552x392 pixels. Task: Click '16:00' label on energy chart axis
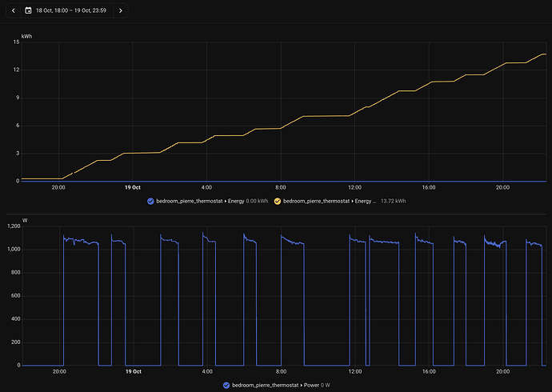coord(429,187)
